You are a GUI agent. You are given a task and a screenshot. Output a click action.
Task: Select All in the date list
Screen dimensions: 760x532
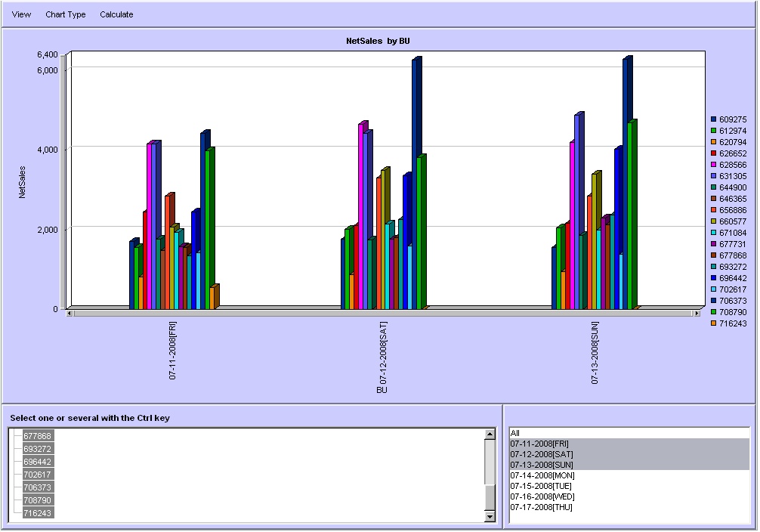click(515, 433)
